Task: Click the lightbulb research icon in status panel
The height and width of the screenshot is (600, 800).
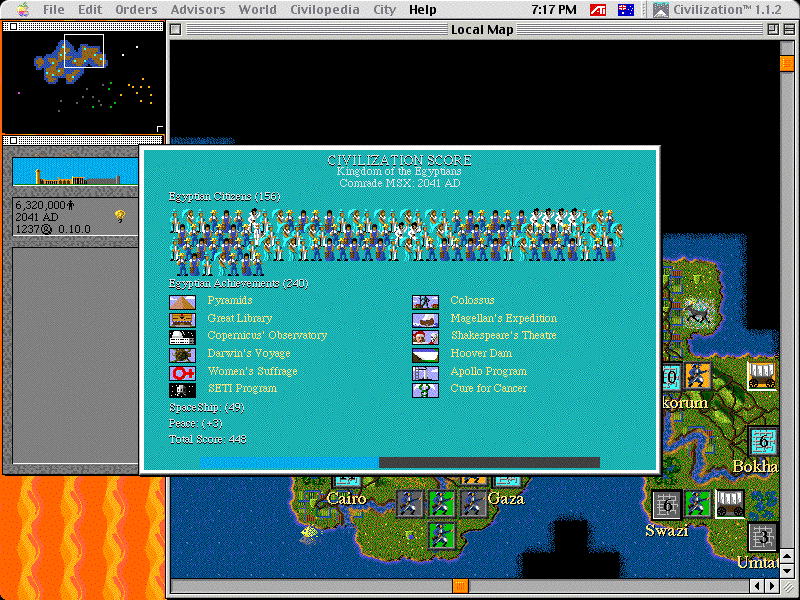Action: point(120,216)
